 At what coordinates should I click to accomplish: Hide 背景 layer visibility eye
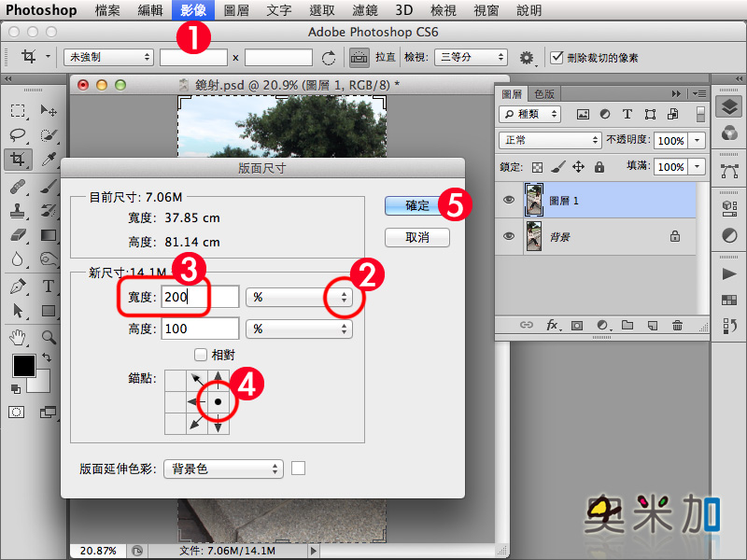(509, 236)
